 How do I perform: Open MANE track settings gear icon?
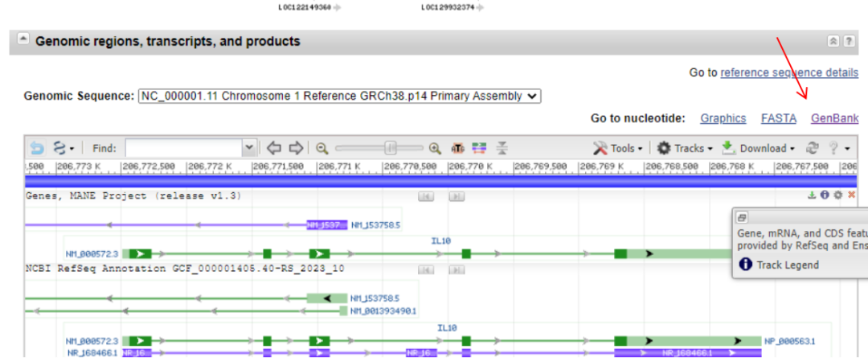838,195
